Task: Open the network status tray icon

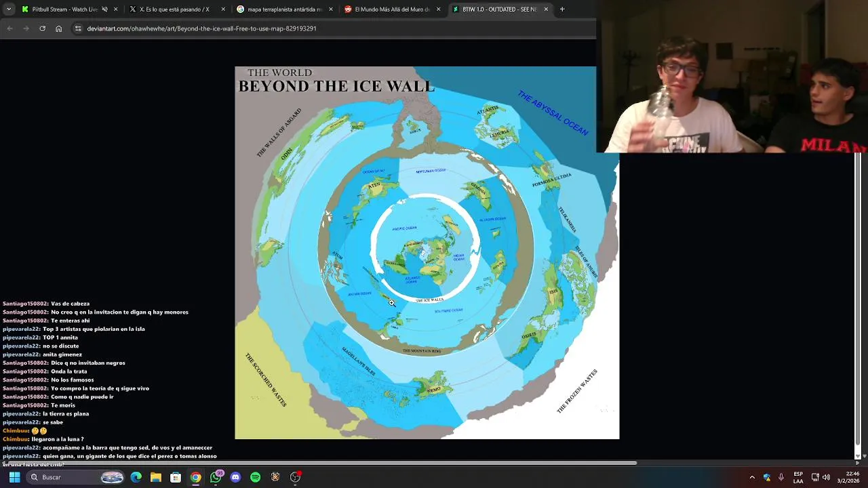Action: (815, 477)
